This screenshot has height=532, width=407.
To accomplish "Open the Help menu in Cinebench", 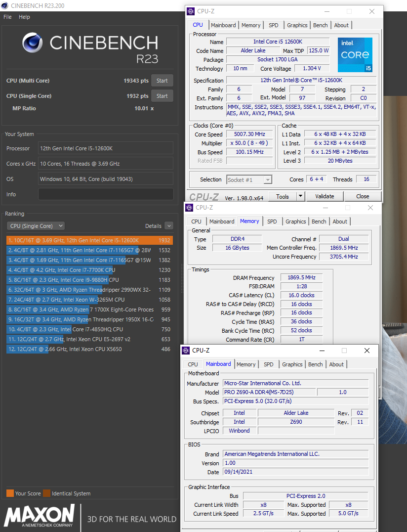I will (24, 17).
